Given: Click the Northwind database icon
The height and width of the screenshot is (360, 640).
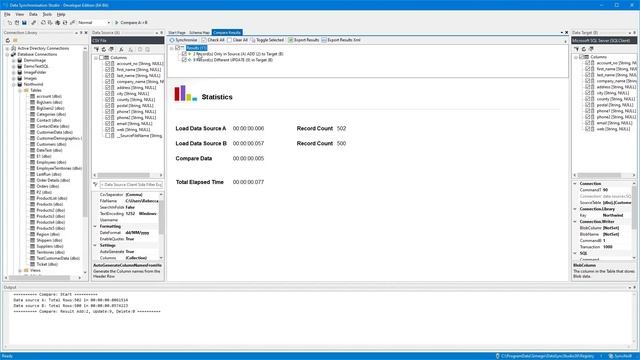Looking at the screenshot, I should (x=20, y=84).
